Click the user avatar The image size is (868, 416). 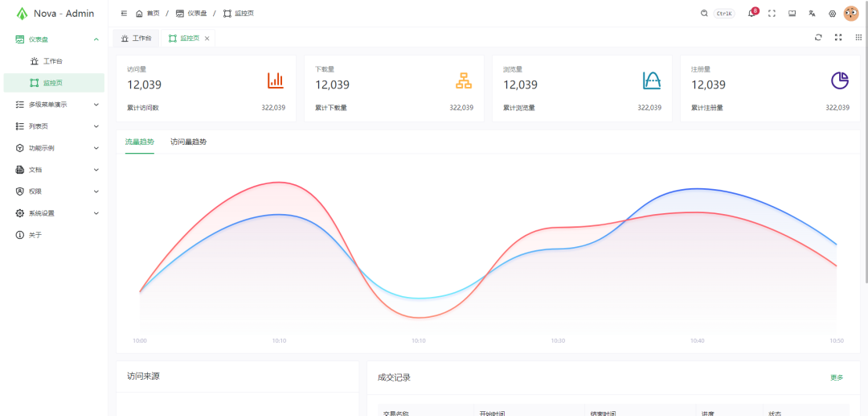851,14
